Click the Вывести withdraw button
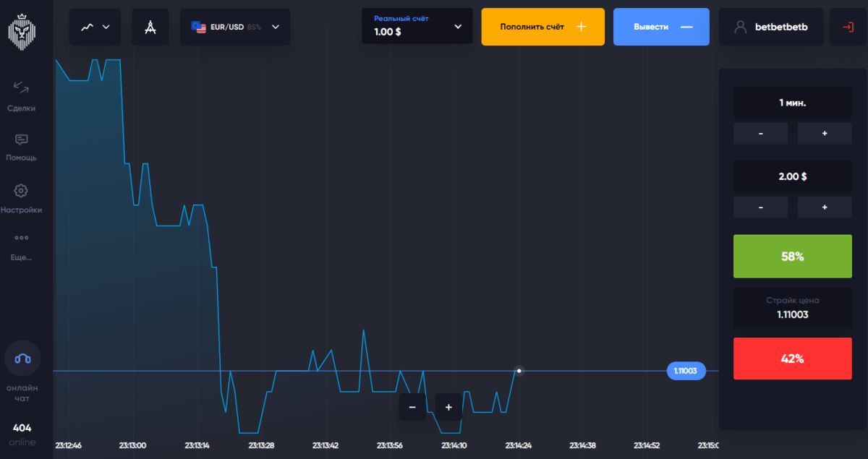 661,27
